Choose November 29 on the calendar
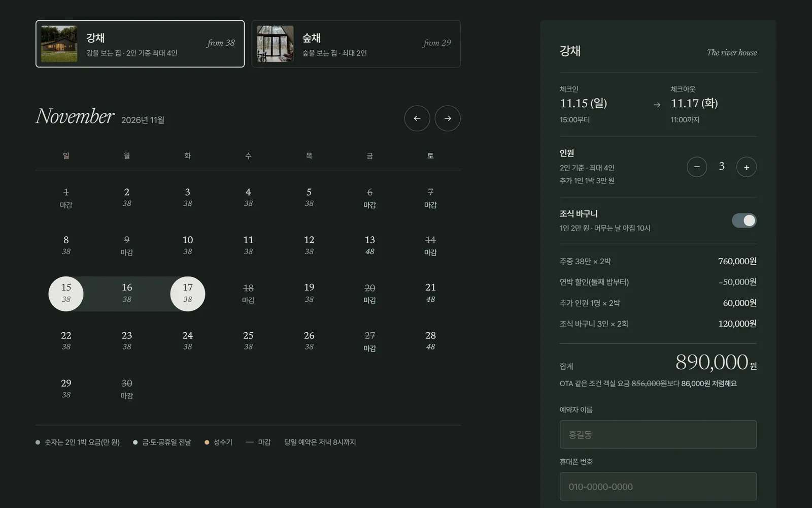 pyautogui.click(x=66, y=389)
